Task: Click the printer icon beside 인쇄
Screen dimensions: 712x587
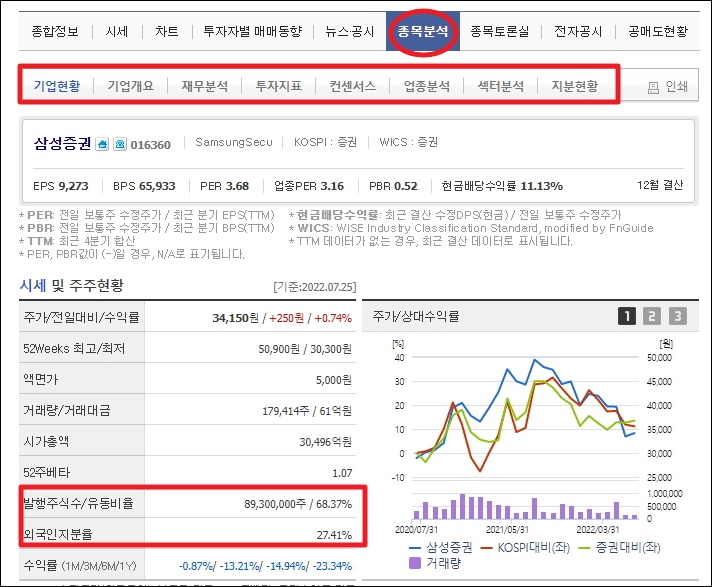Action: point(653,88)
